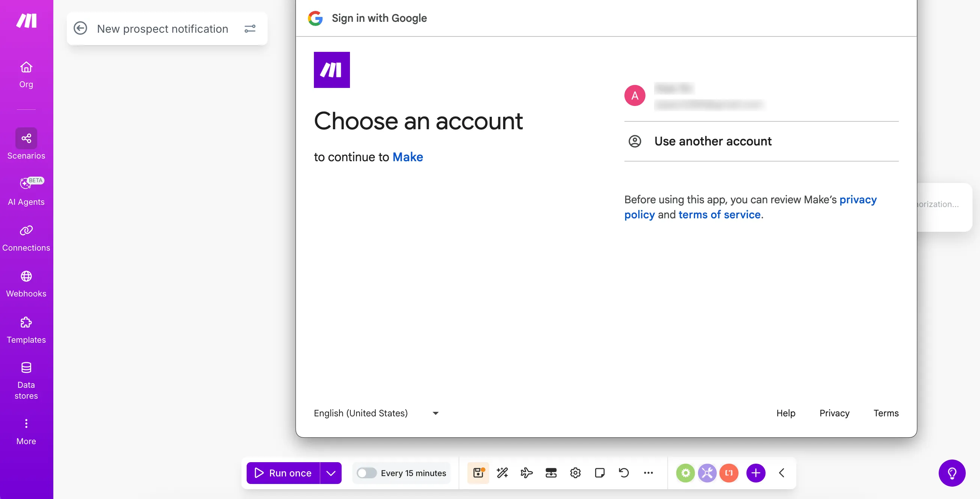
Task: Open AI Agents beta section
Action: click(26, 191)
